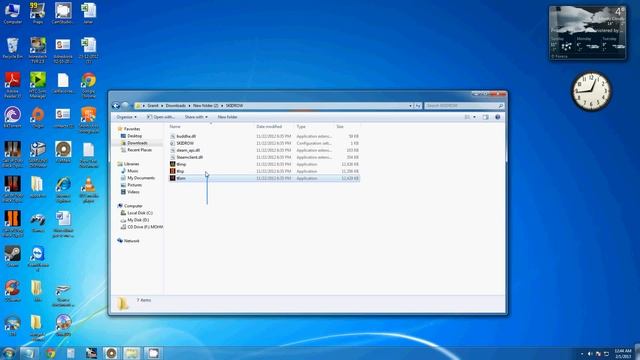Sort files by the Type column

click(301, 127)
